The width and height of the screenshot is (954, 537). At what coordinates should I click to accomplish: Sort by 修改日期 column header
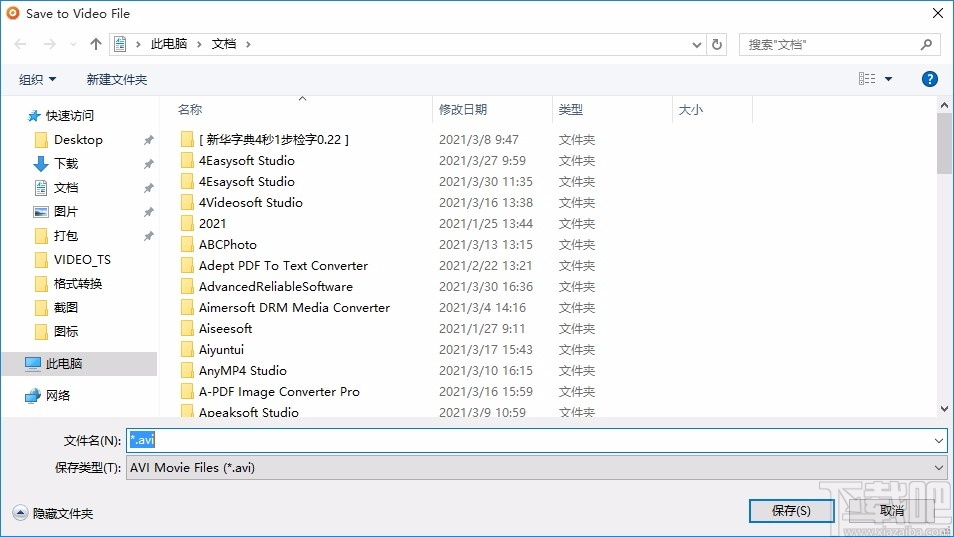[x=463, y=109]
